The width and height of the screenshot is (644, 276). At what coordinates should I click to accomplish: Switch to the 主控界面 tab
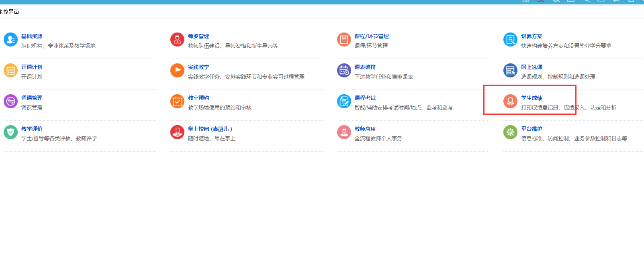click(x=10, y=12)
